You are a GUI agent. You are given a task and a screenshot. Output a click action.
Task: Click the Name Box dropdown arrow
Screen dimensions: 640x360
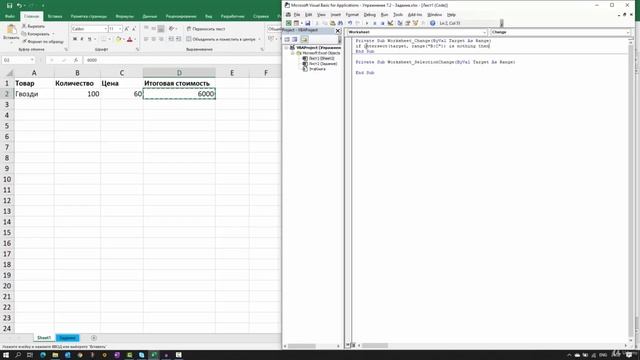tap(32, 60)
